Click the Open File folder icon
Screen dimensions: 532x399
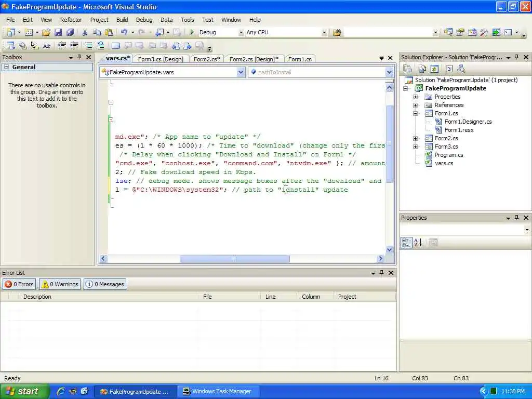tap(46, 32)
